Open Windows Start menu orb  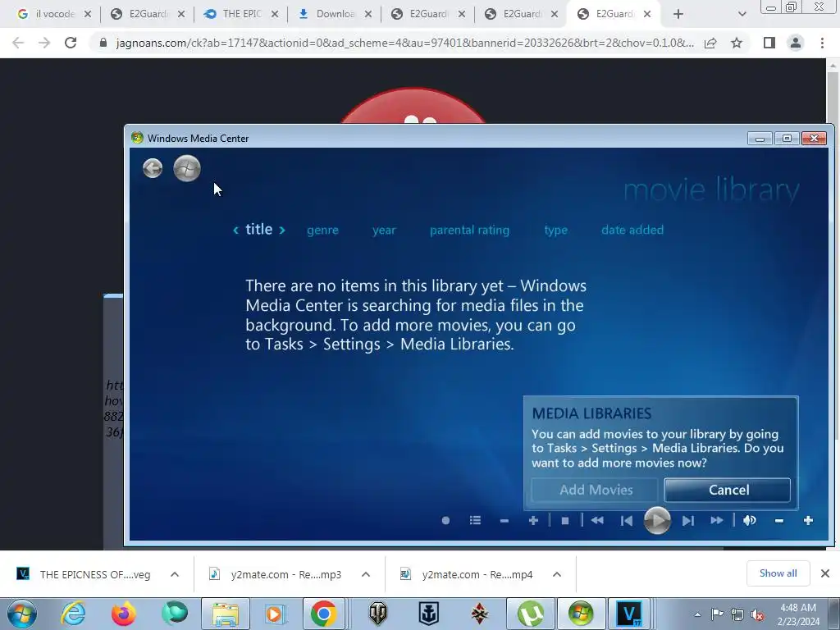click(21, 614)
